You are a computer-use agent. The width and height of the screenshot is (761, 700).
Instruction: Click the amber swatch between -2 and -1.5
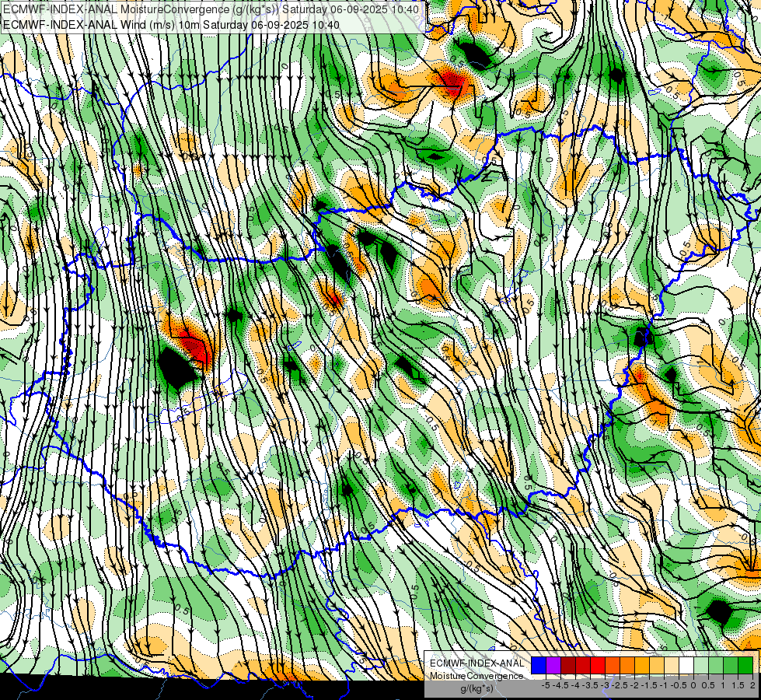point(642,665)
